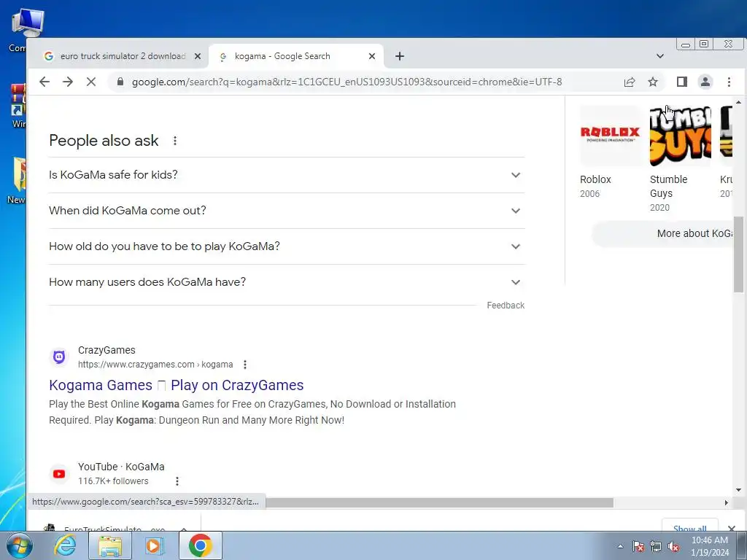Open the Stumble Guys thumbnail
This screenshot has height=560, width=747.
click(x=681, y=136)
